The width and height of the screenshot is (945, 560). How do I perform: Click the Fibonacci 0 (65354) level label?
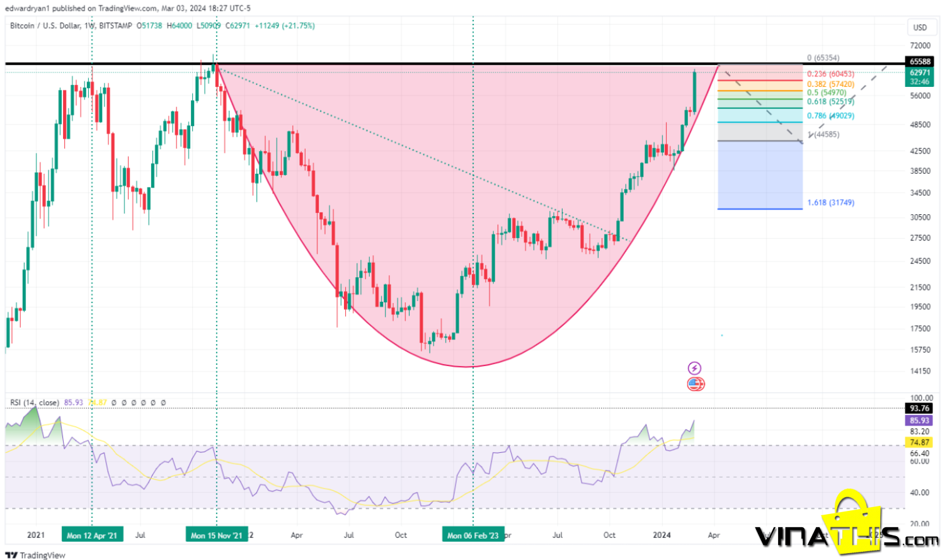pos(823,58)
